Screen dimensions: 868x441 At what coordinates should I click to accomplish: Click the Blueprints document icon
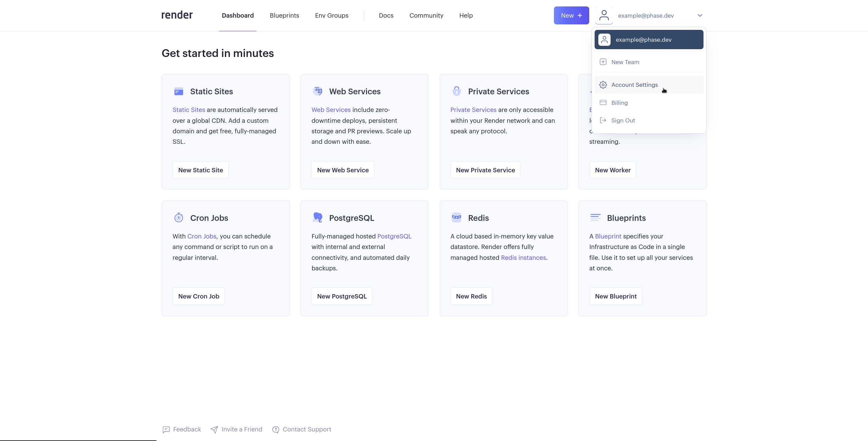(595, 217)
